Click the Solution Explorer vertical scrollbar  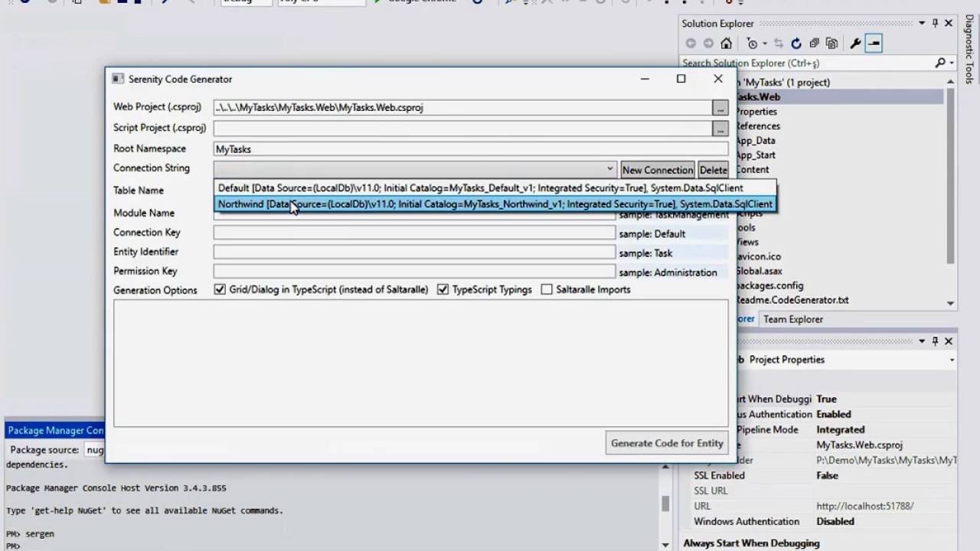pyautogui.click(x=950, y=174)
